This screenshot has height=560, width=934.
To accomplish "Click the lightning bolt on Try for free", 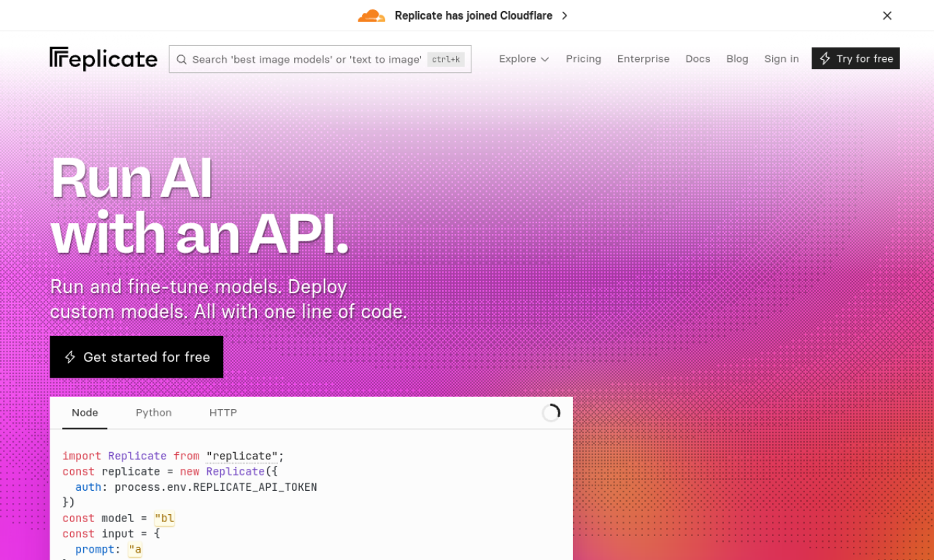I will coord(826,58).
